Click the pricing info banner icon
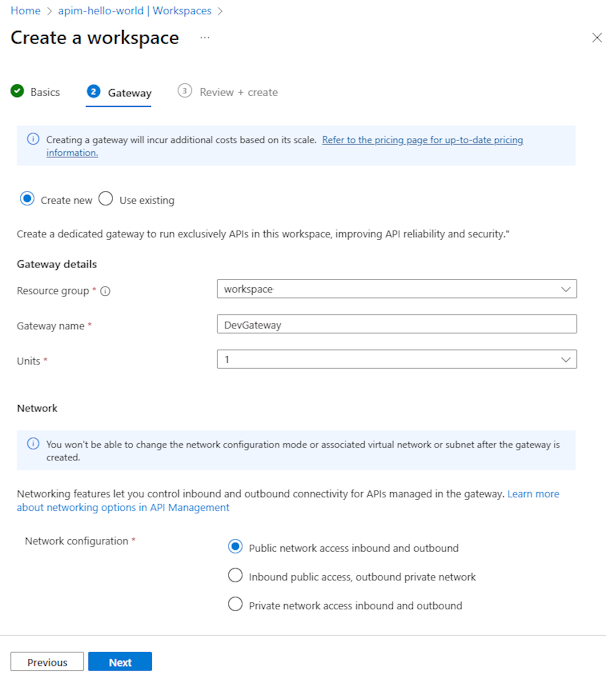Viewport: 606px width, 675px height. [x=33, y=140]
